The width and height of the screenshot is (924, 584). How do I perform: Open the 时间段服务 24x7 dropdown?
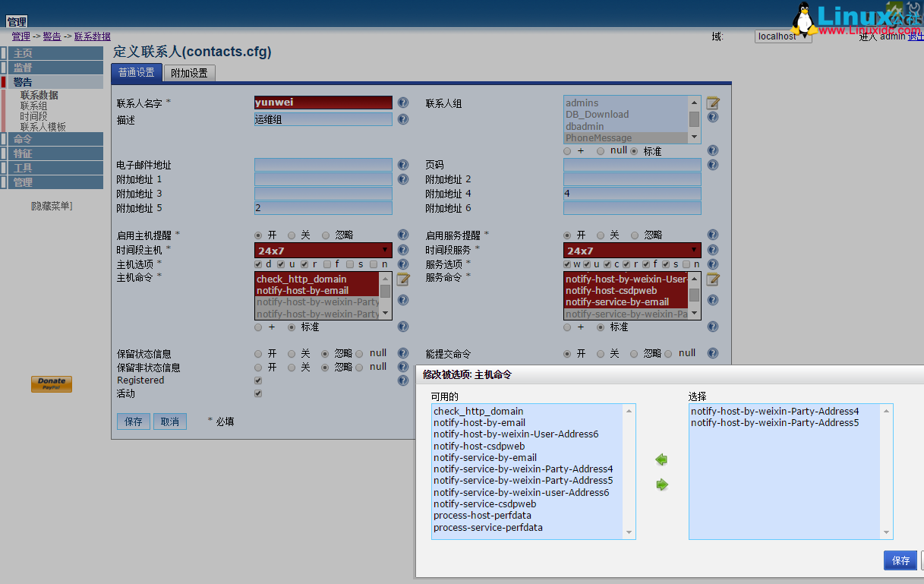(x=695, y=250)
